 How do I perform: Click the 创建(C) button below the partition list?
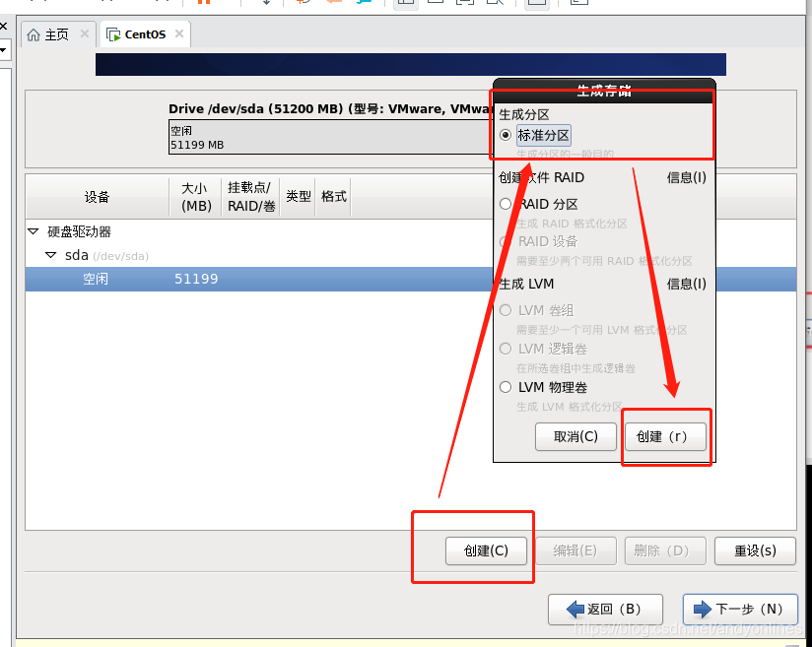coord(486,550)
